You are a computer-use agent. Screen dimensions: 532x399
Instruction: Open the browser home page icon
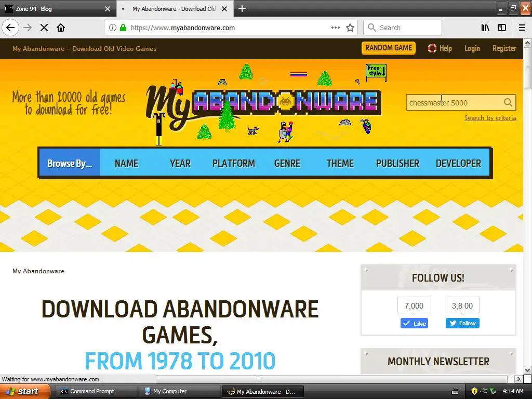point(61,28)
